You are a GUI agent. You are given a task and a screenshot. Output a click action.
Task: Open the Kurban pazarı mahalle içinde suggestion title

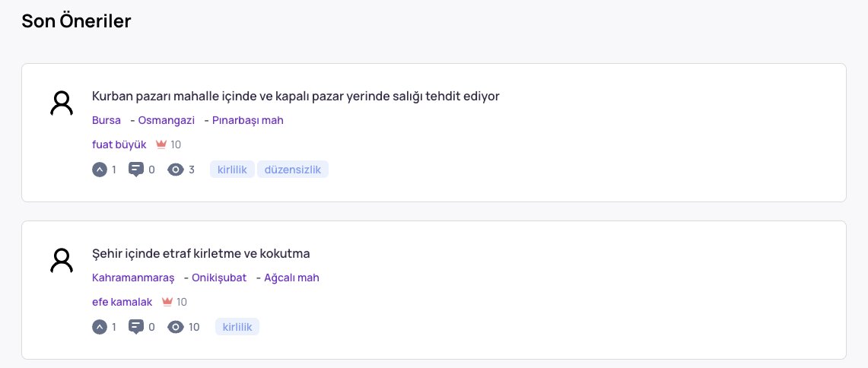296,97
